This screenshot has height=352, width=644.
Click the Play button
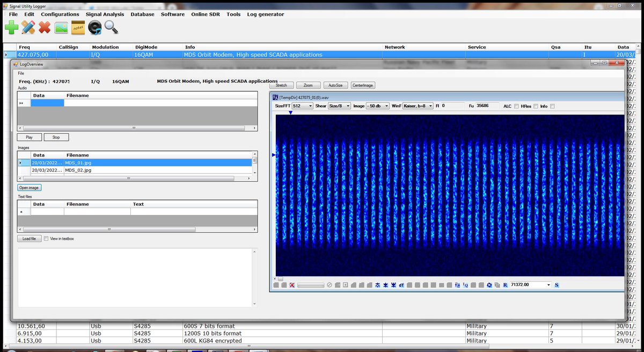tap(30, 138)
